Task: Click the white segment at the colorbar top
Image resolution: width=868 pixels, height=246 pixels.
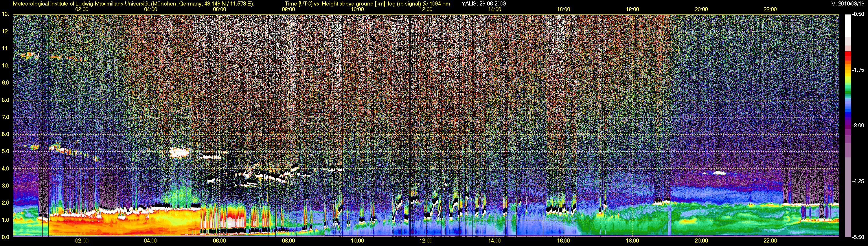Action: pos(847,25)
